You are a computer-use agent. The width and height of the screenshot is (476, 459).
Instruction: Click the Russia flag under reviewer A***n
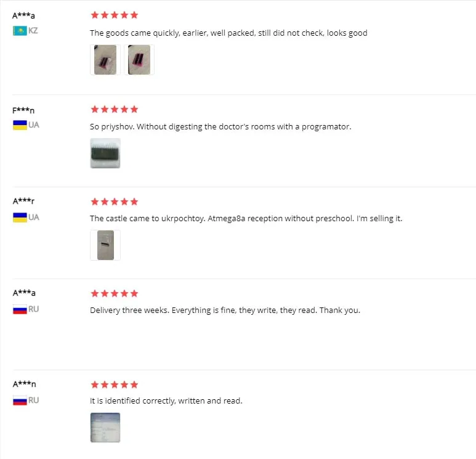(20, 400)
